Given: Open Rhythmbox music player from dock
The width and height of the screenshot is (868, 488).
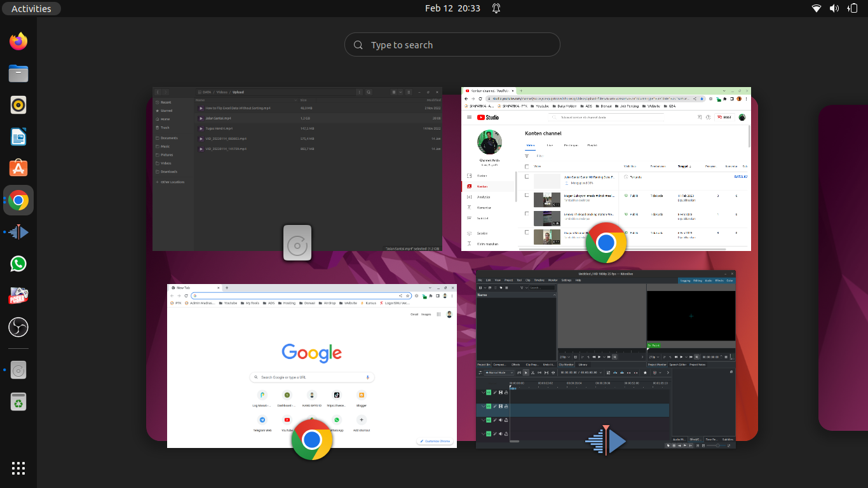Looking at the screenshot, I should tap(18, 105).
